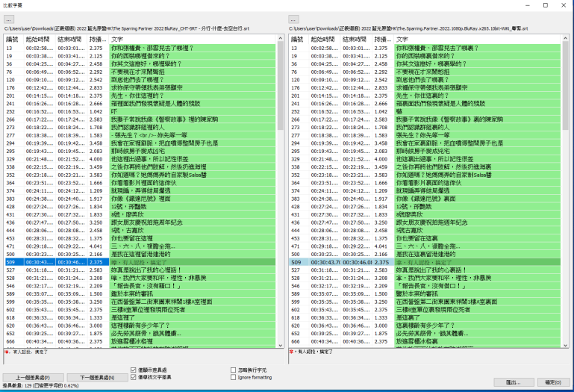Click the right list scrollbar thumb
574x392 pixels.
point(565,85)
